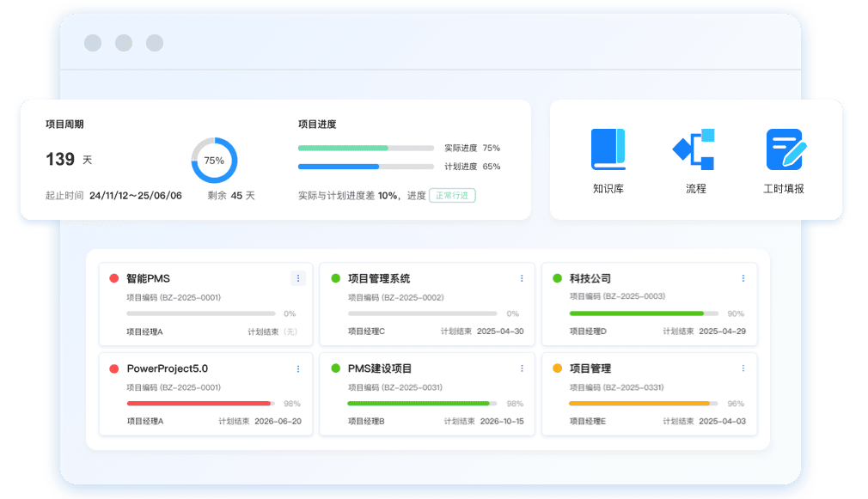Image resolution: width=868 pixels, height=499 pixels.
Task: Click the green 实际进度 progress bar
Action: pos(366,149)
